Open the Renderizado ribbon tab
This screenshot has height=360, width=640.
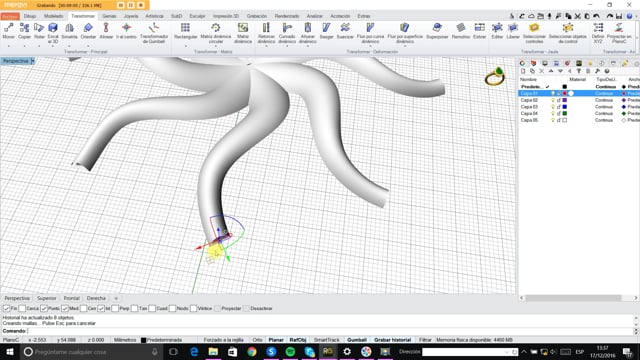click(x=287, y=16)
